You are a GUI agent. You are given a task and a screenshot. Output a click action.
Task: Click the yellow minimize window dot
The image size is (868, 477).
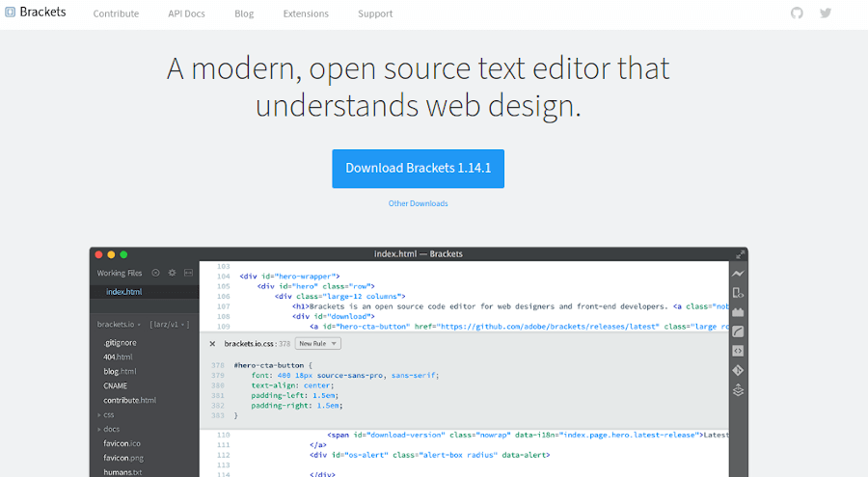(x=111, y=254)
